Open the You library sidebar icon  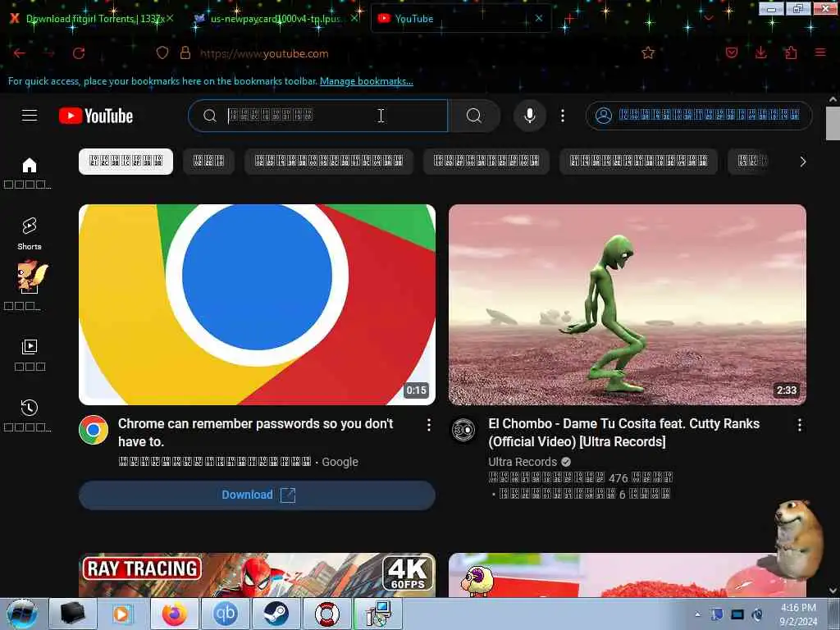pyautogui.click(x=30, y=354)
